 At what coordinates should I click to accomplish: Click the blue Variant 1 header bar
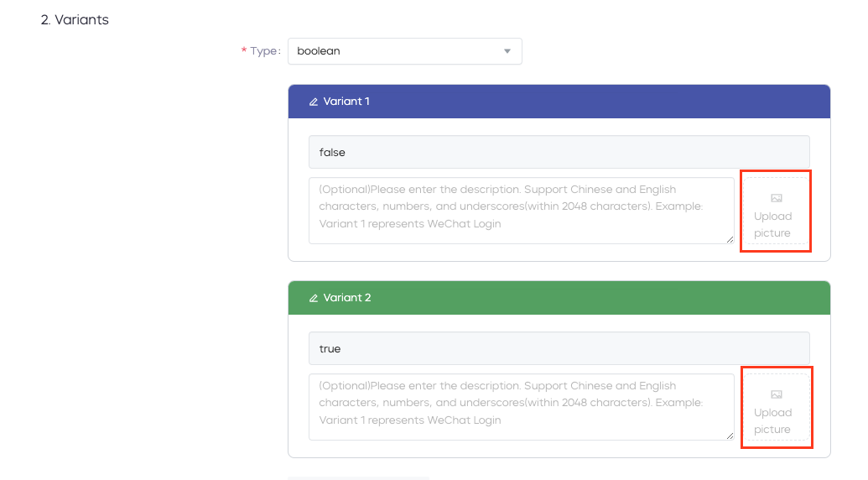coord(559,102)
